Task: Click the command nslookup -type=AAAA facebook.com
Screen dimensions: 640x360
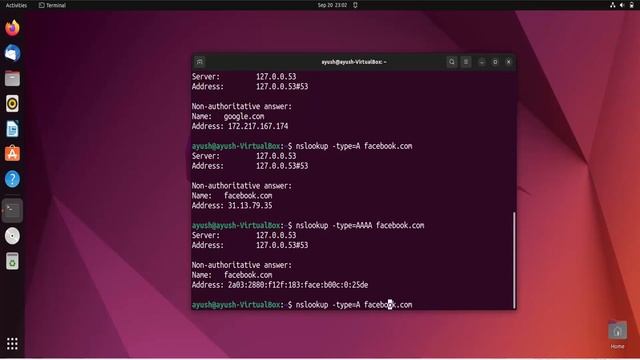Action: (x=360, y=225)
